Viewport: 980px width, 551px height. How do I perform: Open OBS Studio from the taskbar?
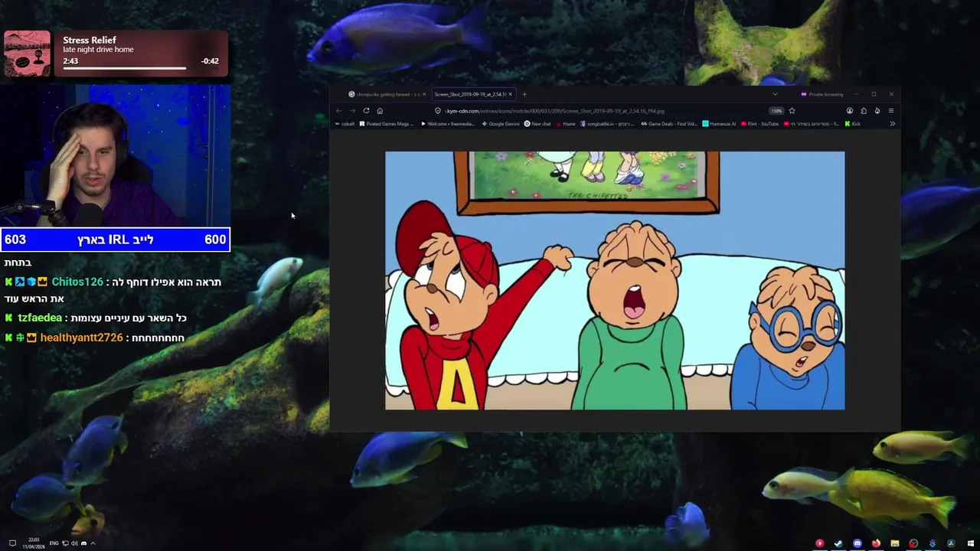point(913,543)
